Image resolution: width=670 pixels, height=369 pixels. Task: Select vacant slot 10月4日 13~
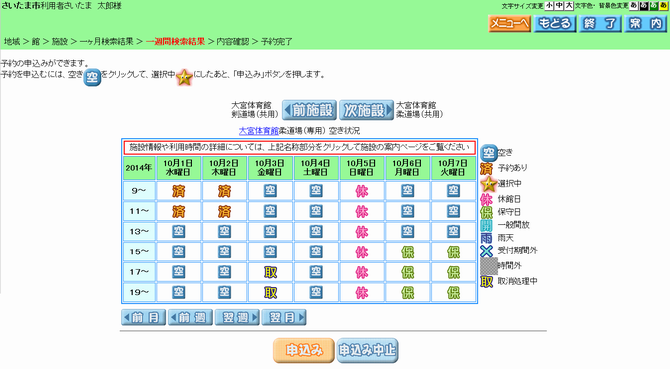tap(316, 231)
